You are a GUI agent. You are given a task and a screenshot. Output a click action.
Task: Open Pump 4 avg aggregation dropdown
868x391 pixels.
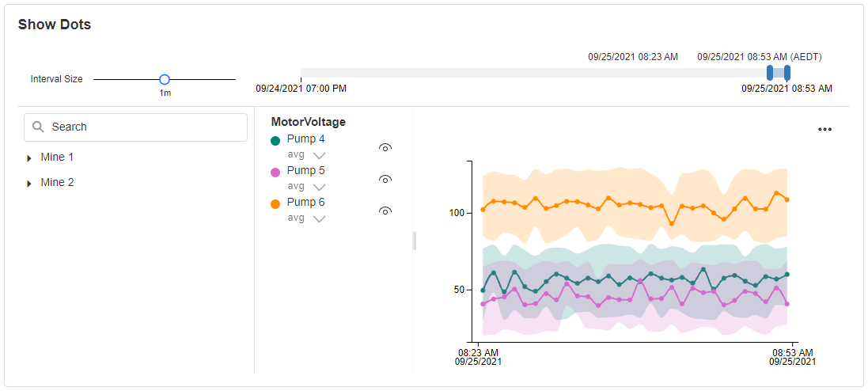319,155
